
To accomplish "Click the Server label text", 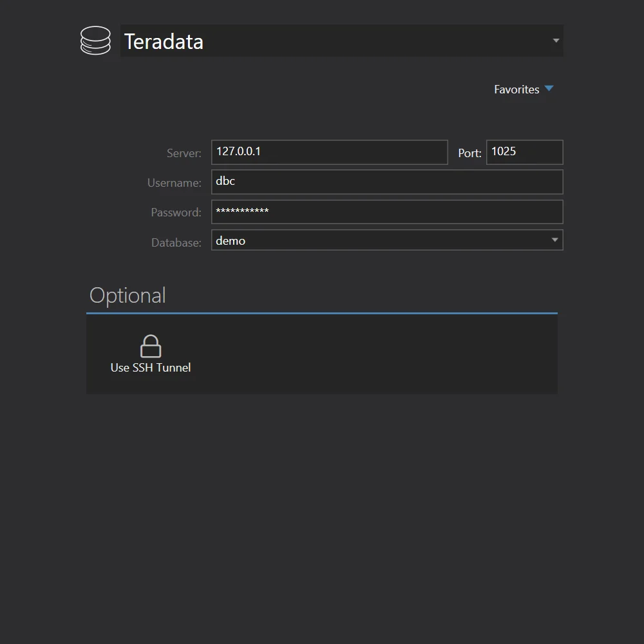I will coord(184,153).
